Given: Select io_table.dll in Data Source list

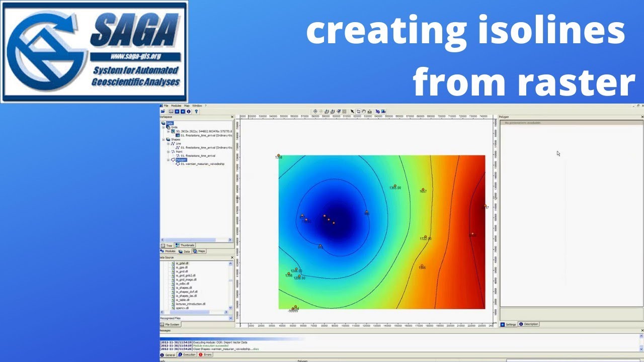Looking at the screenshot, I should (183, 300).
